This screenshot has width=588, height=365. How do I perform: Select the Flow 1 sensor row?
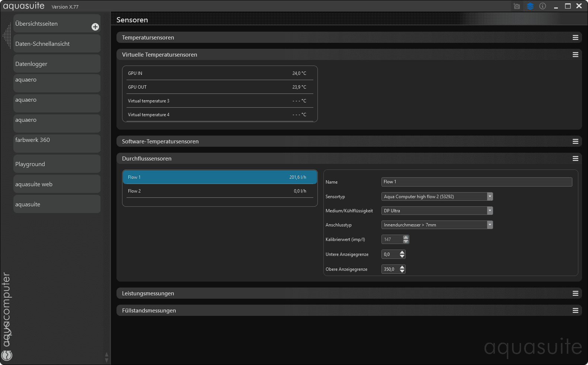click(220, 177)
